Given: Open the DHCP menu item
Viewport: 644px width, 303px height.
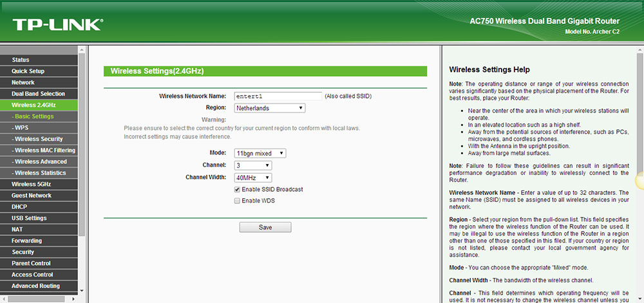Looking at the screenshot, I should point(39,207).
